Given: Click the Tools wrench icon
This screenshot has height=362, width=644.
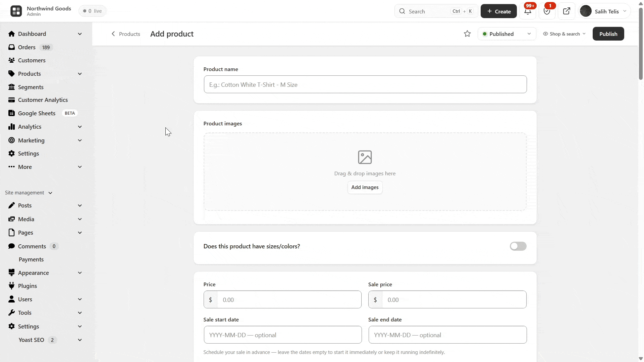Looking at the screenshot, I should point(11,313).
